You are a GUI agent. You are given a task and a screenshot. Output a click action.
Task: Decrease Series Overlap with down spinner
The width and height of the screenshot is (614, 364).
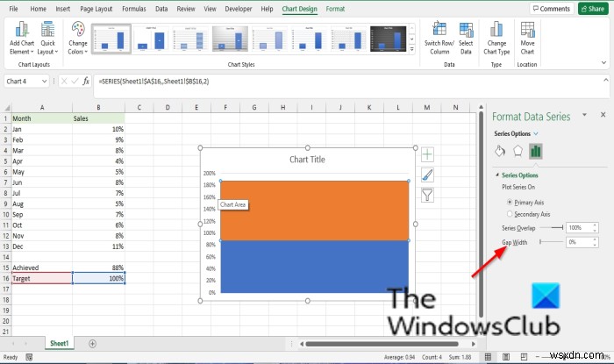click(595, 231)
